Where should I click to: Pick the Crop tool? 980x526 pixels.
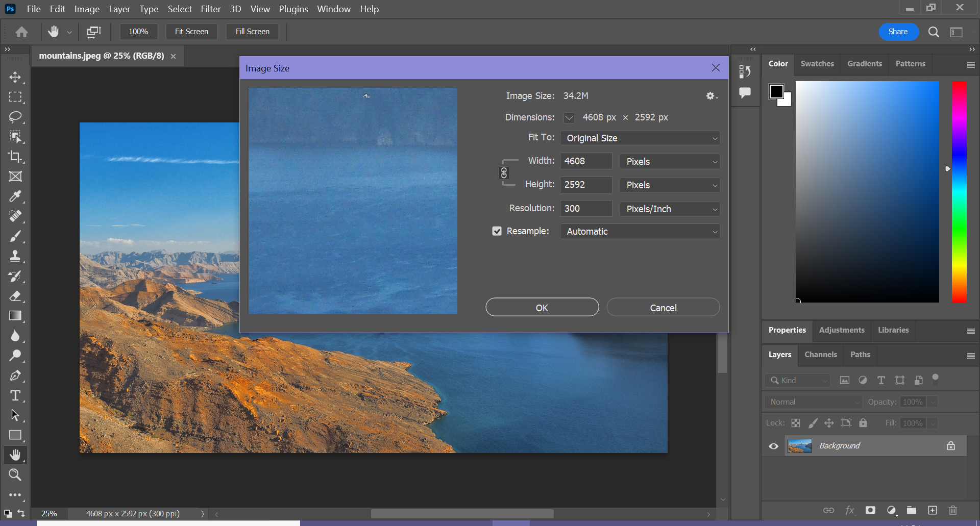15,157
